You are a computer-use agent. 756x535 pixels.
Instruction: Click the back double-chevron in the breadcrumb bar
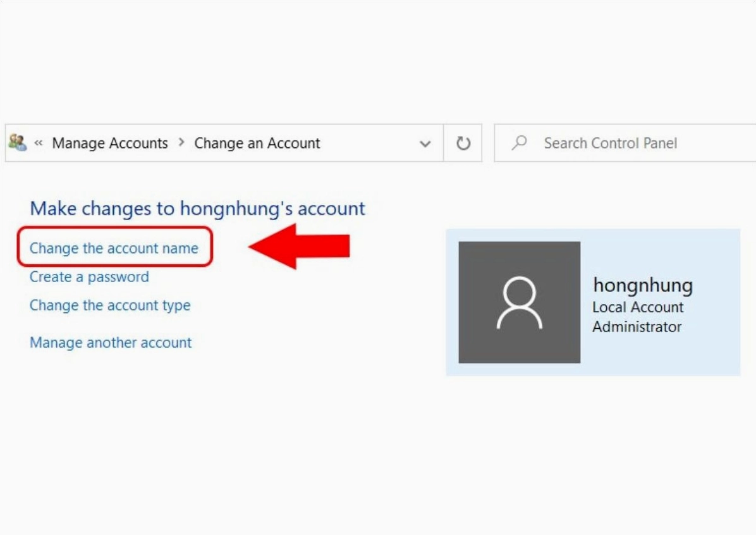[x=39, y=143]
